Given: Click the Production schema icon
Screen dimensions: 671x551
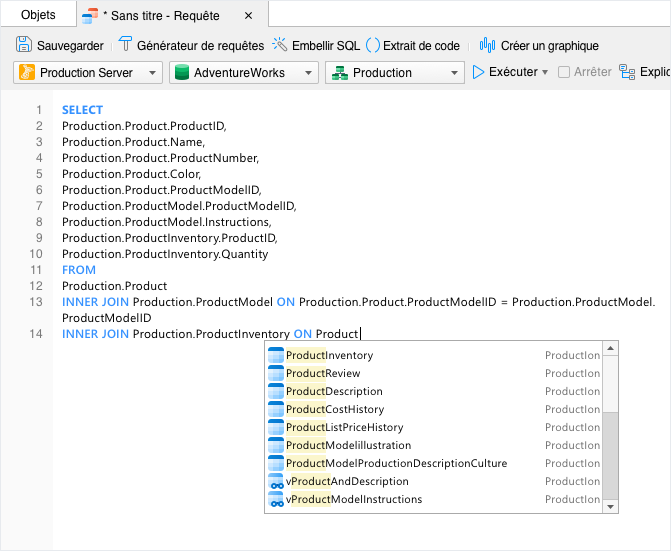Looking at the screenshot, I should [x=340, y=73].
